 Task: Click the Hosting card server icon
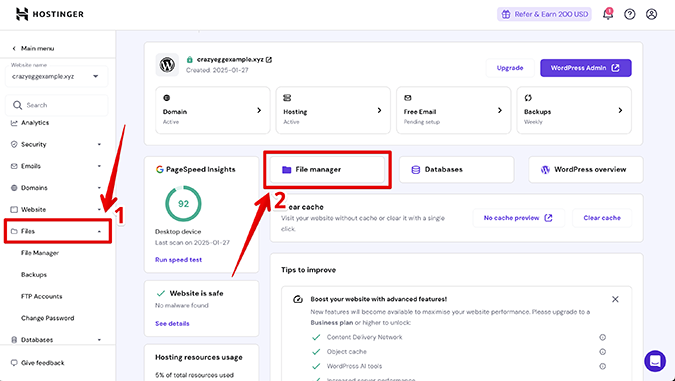(287, 98)
